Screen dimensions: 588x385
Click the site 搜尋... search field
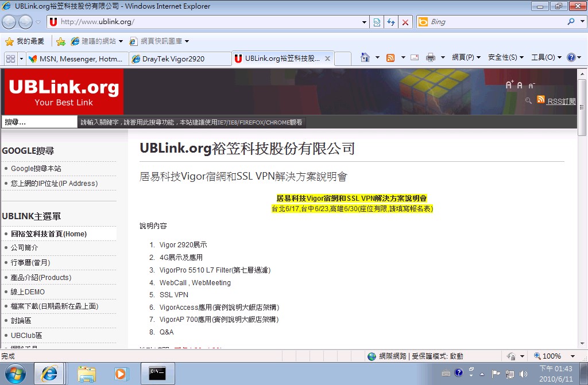click(40, 122)
